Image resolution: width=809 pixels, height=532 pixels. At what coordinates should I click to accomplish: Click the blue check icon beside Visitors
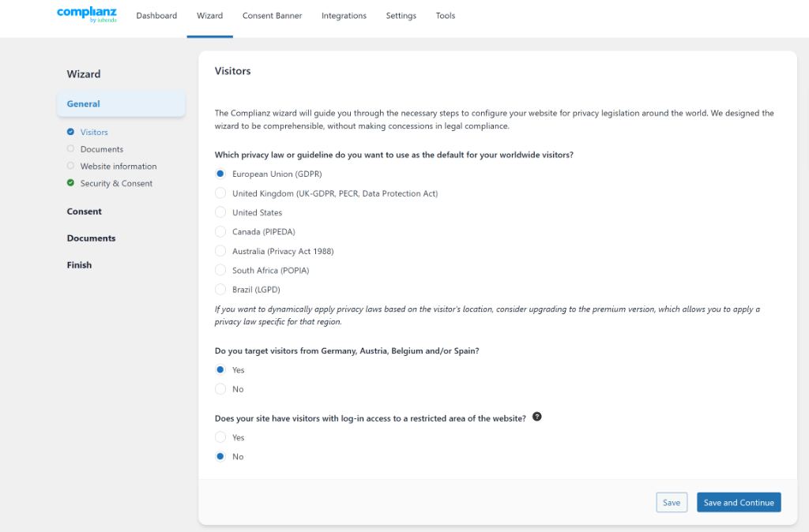(x=72, y=132)
